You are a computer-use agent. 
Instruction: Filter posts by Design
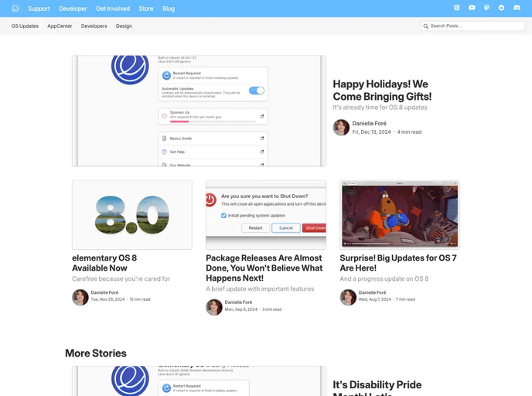pos(124,26)
